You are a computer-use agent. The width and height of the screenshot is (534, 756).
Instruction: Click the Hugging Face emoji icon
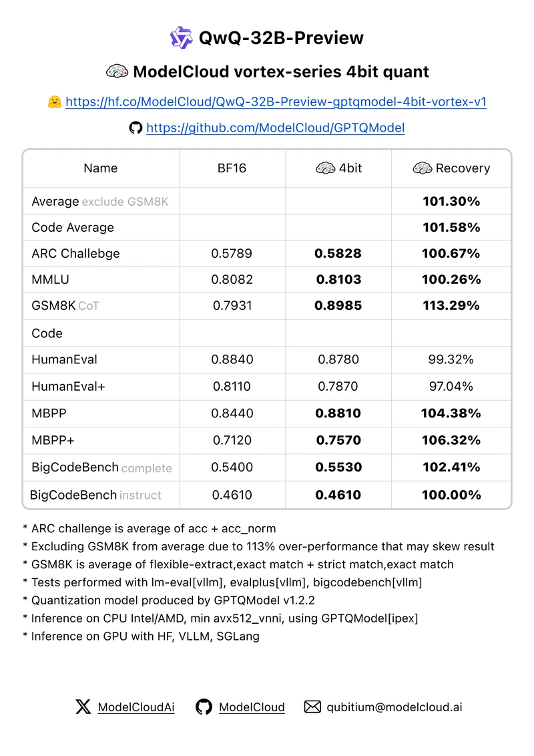pos(55,102)
